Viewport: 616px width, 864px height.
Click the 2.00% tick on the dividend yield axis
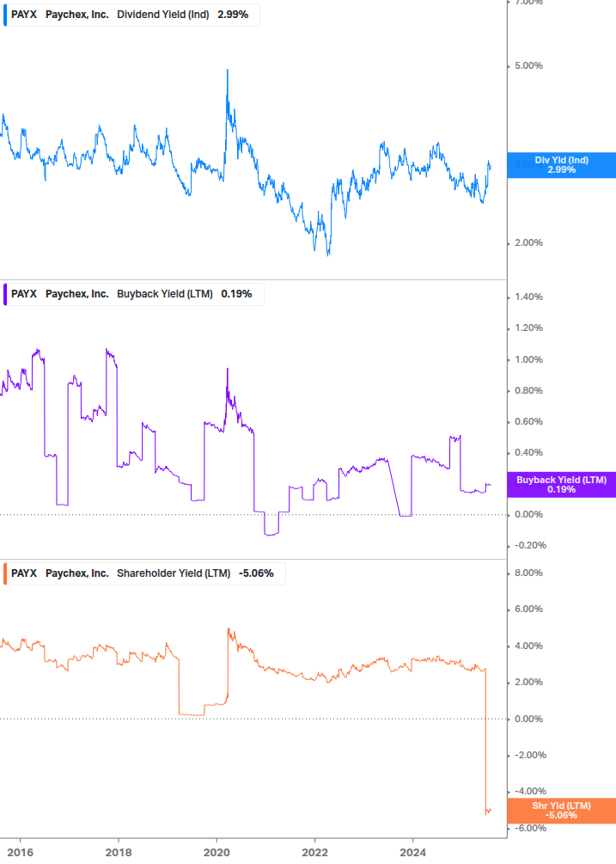point(528,243)
